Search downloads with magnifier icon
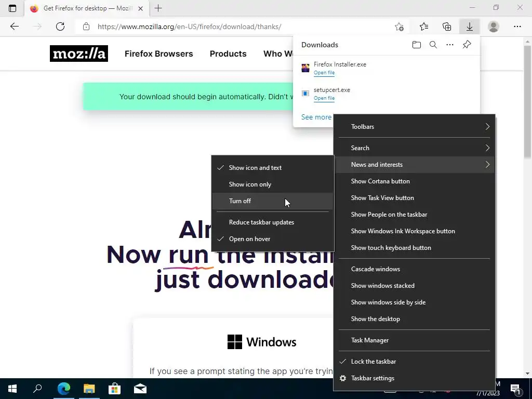 433,45
